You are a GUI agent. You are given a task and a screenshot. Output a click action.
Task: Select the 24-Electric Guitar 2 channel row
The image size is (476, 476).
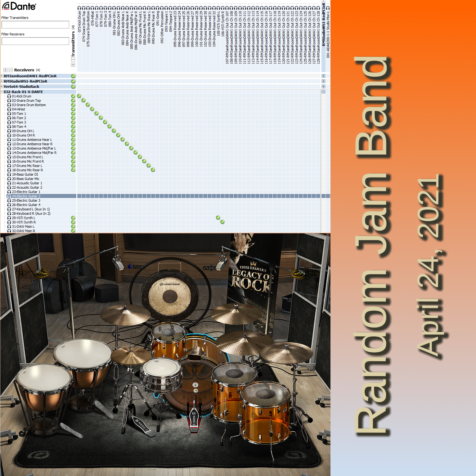[x=26, y=196]
